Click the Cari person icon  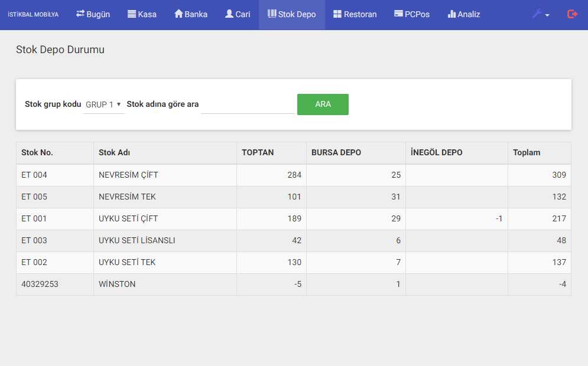229,14
